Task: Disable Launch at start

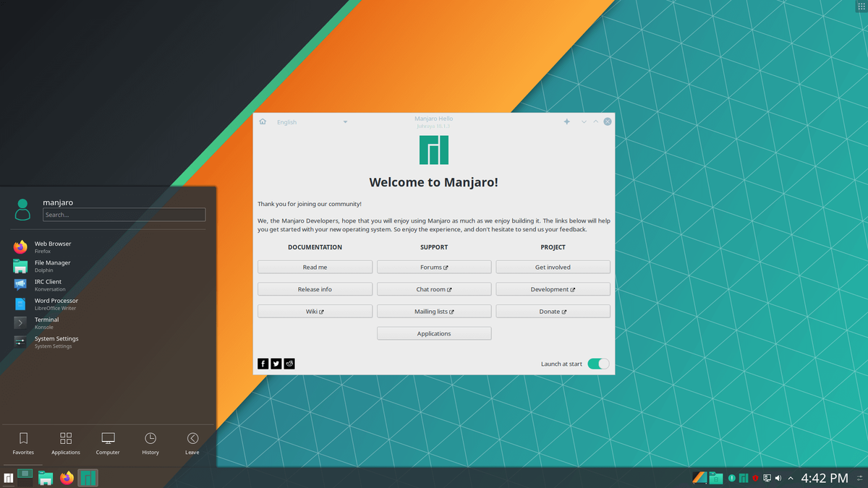Action: coord(597,364)
